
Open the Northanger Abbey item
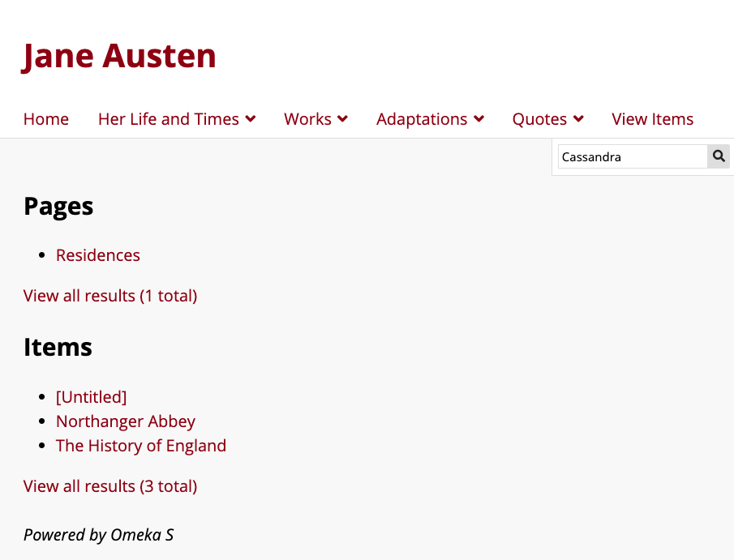[x=126, y=421]
